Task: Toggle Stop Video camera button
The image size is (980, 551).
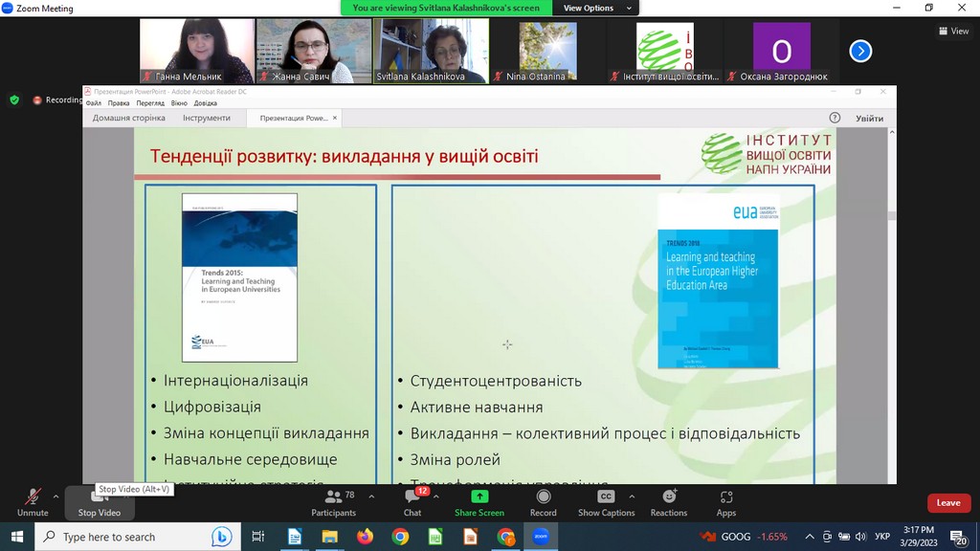Action: pos(100,497)
